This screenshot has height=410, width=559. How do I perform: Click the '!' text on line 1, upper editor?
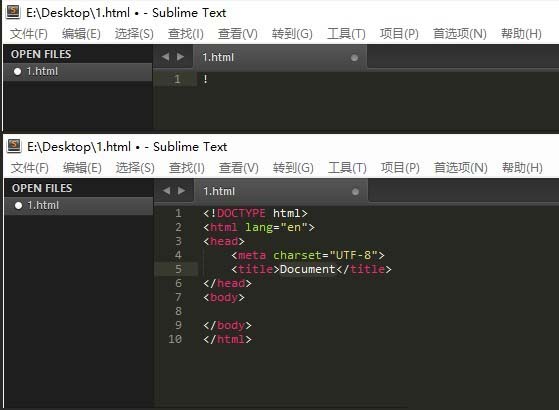pyautogui.click(x=205, y=79)
